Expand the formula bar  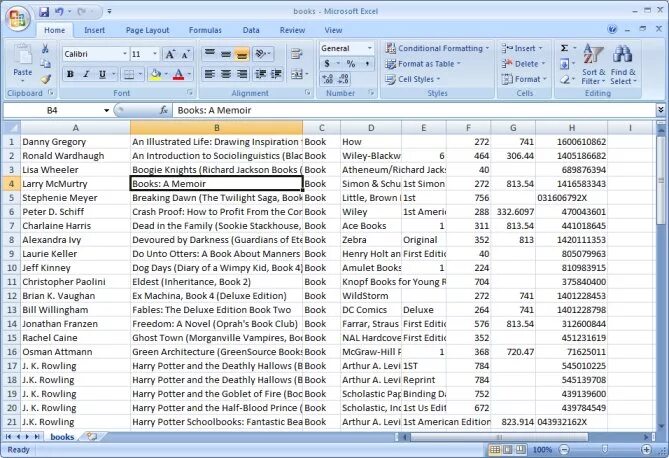point(661,110)
